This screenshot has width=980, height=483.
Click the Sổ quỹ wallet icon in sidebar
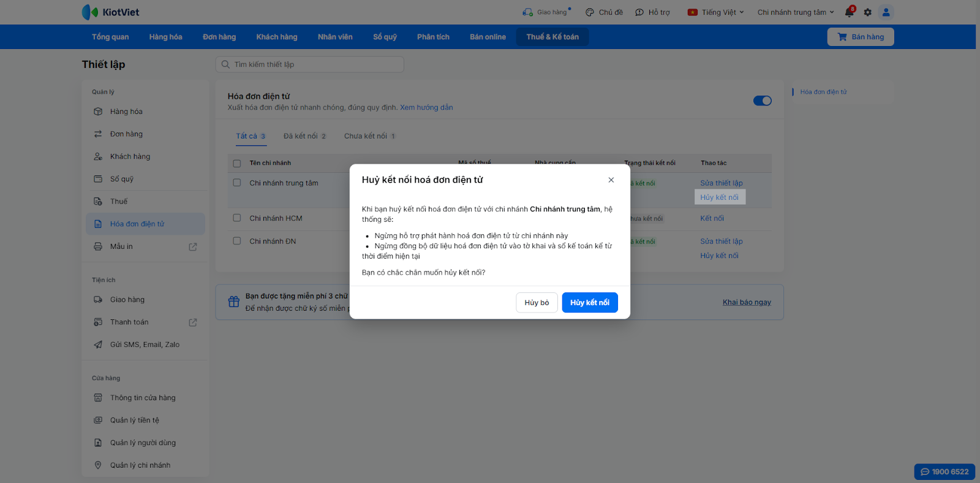coord(98,179)
